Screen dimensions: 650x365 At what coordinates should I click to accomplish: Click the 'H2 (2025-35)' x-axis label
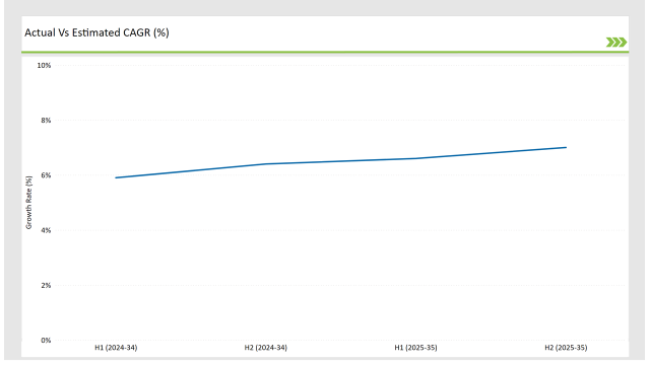[x=566, y=348]
